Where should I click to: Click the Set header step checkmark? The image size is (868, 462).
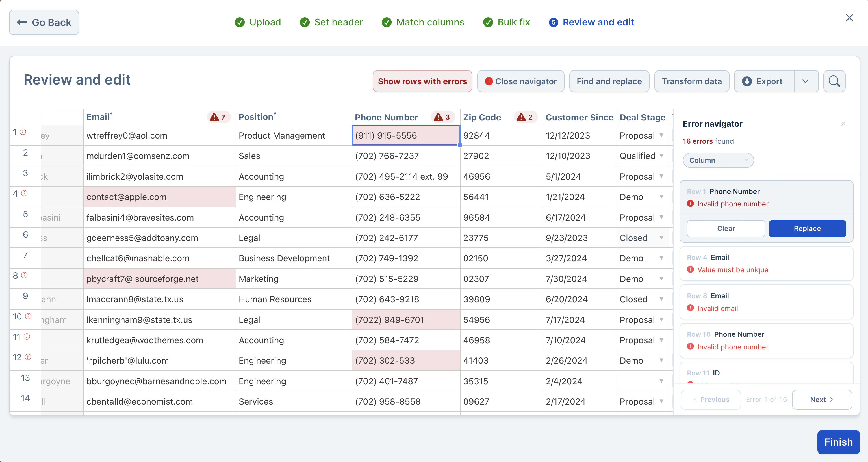pyautogui.click(x=305, y=22)
